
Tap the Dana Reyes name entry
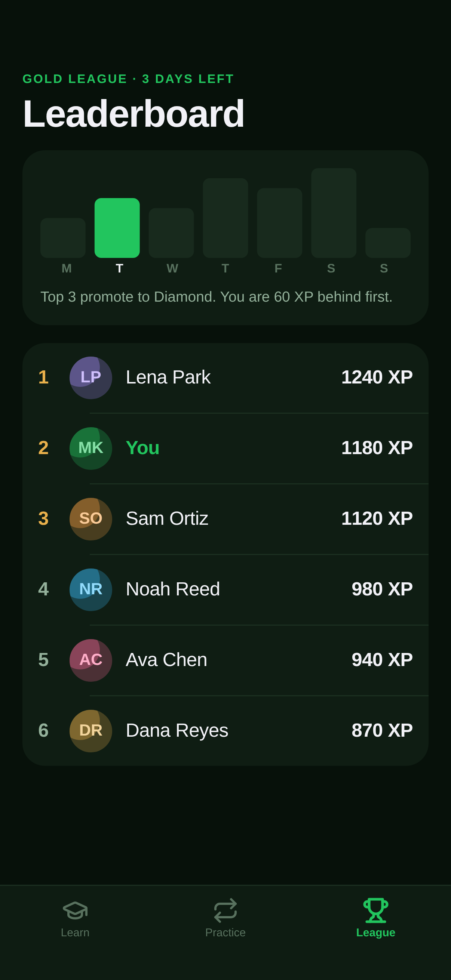pyautogui.click(x=177, y=730)
